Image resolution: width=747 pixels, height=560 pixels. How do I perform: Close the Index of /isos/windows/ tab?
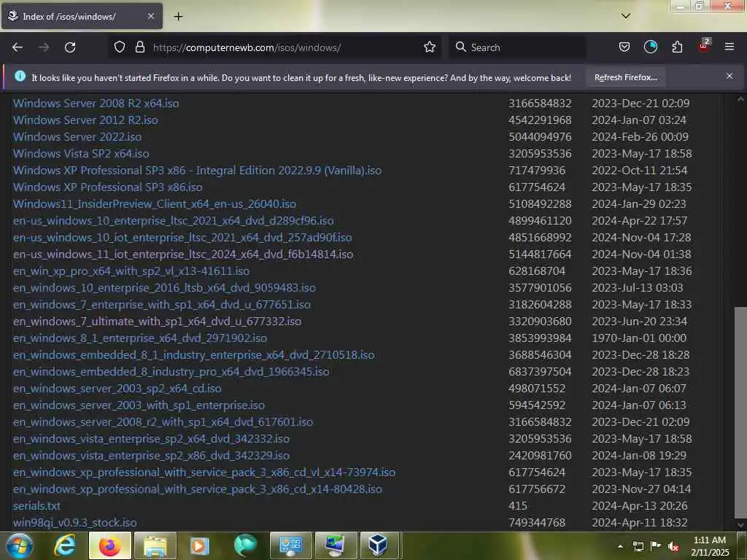point(150,16)
